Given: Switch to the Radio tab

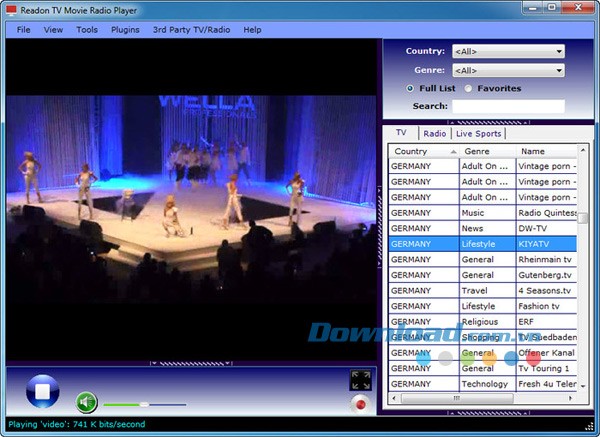Looking at the screenshot, I should [435, 134].
